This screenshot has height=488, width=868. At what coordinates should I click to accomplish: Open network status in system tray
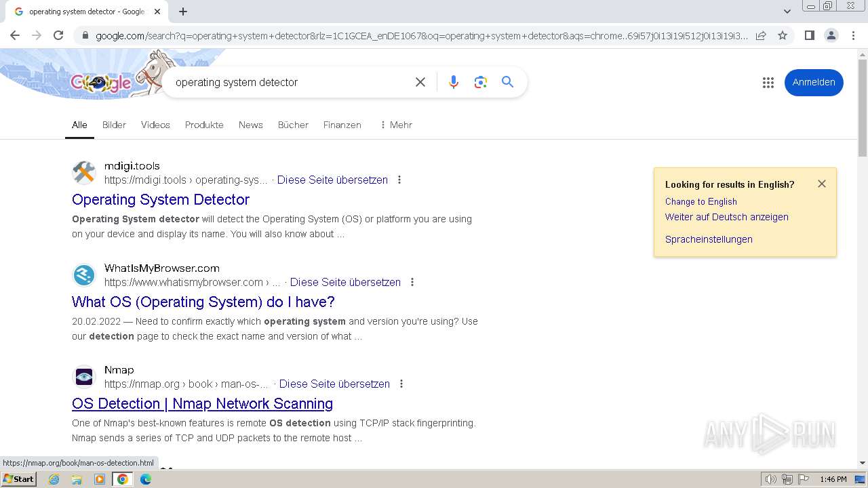point(787,479)
